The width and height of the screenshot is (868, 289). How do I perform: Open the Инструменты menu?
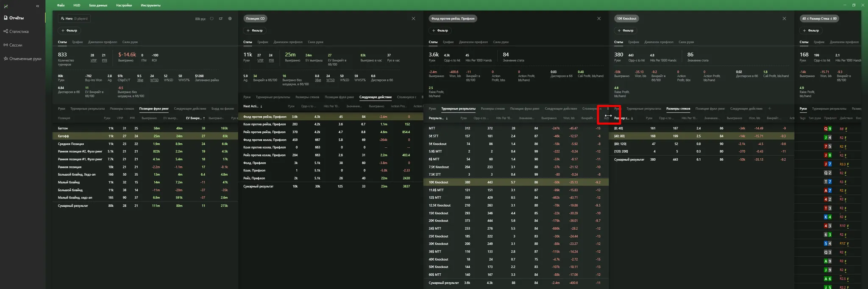pos(150,6)
